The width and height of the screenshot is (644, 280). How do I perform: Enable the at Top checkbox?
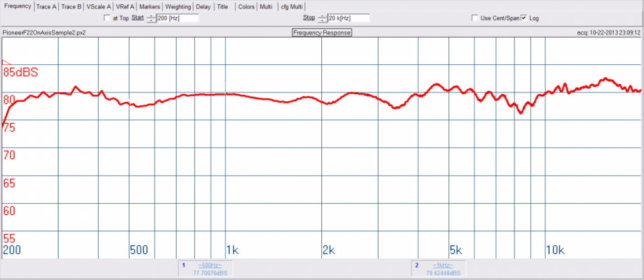[x=107, y=18]
